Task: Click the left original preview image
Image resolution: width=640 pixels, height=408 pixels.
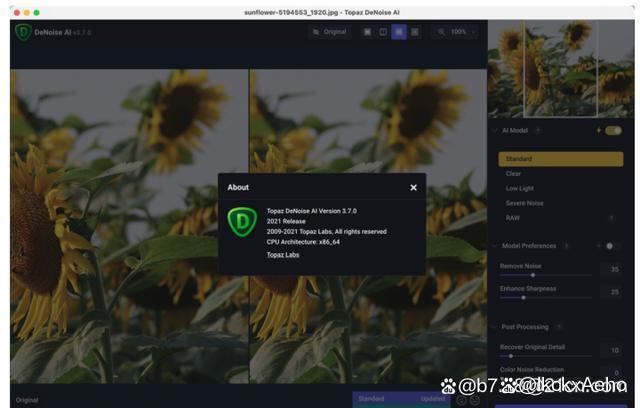Action: 129,226
